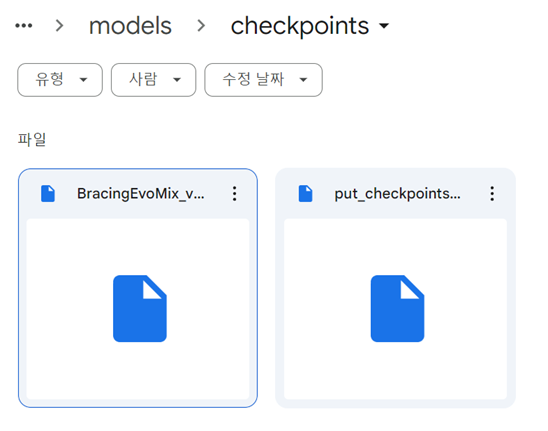Open more actions for BracingEvoMix_v file

tap(235, 193)
